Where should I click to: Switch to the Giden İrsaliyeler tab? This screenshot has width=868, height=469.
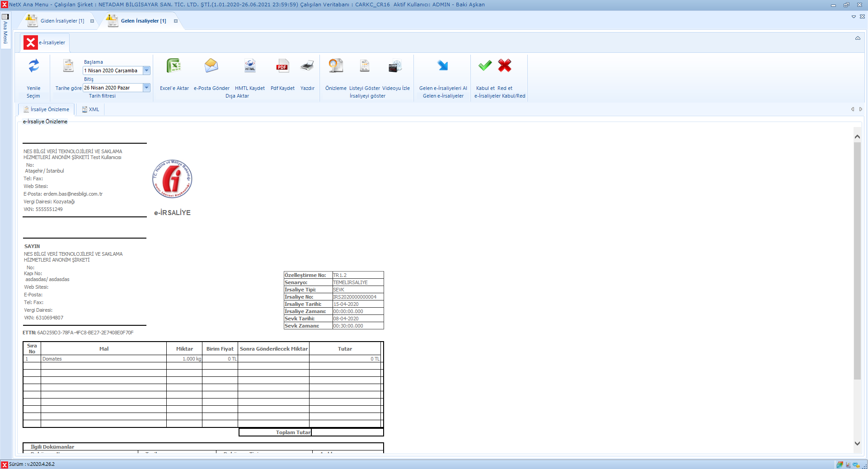62,21
